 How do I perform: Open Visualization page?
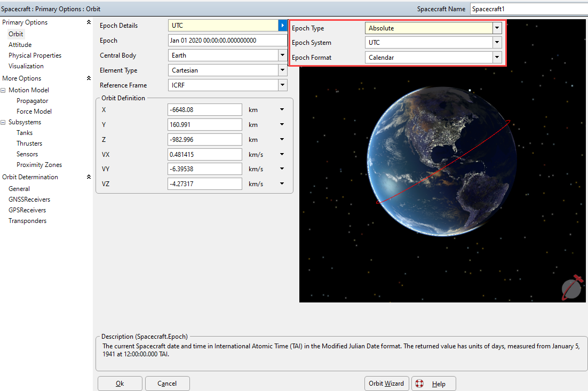tap(26, 66)
